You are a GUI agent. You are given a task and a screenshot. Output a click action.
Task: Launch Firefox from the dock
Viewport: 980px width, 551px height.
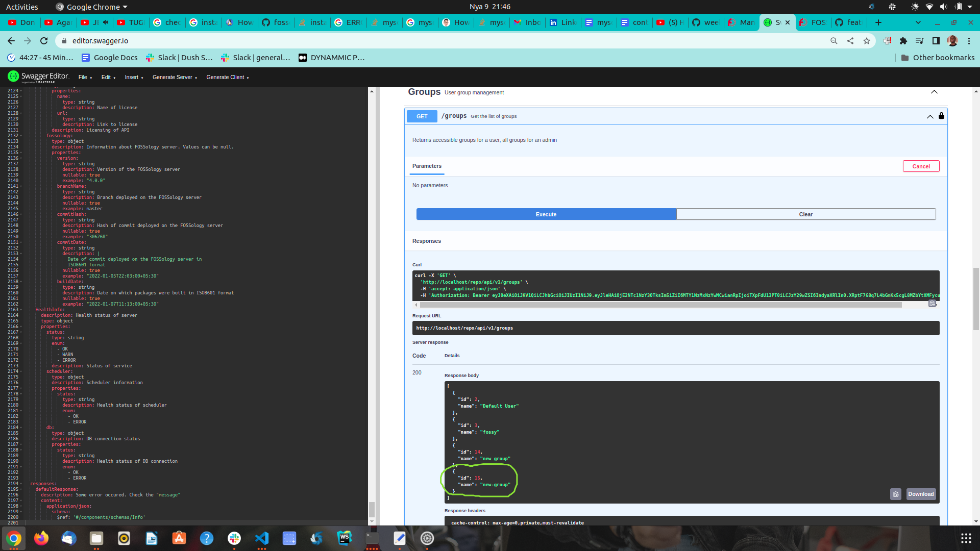[x=41, y=538]
